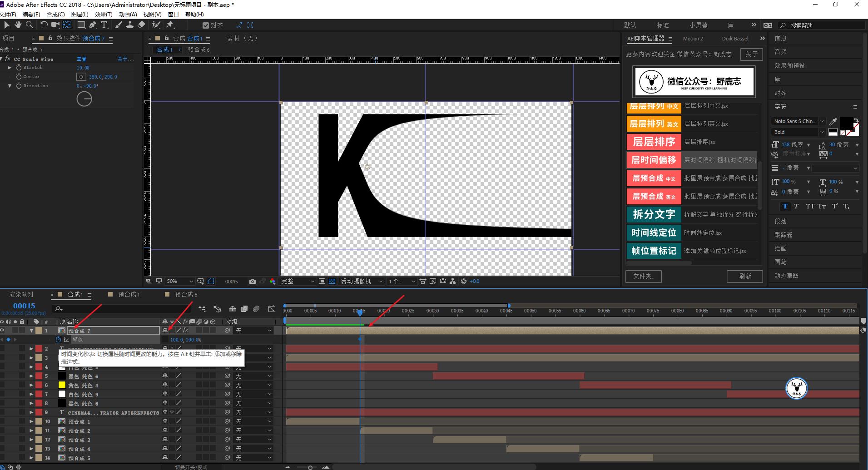Click the yellow swatch on layer 6

62,385
